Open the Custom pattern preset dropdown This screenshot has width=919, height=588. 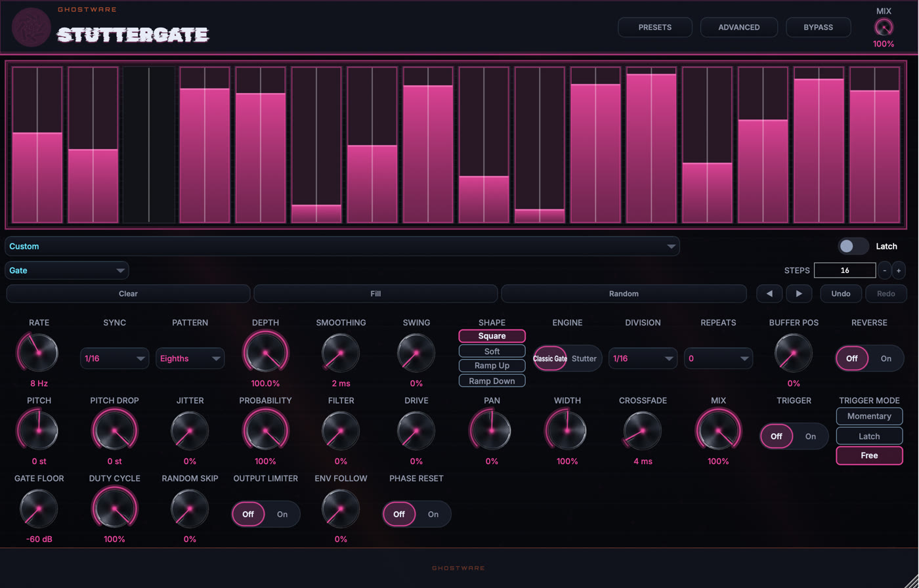pyautogui.click(x=342, y=246)
